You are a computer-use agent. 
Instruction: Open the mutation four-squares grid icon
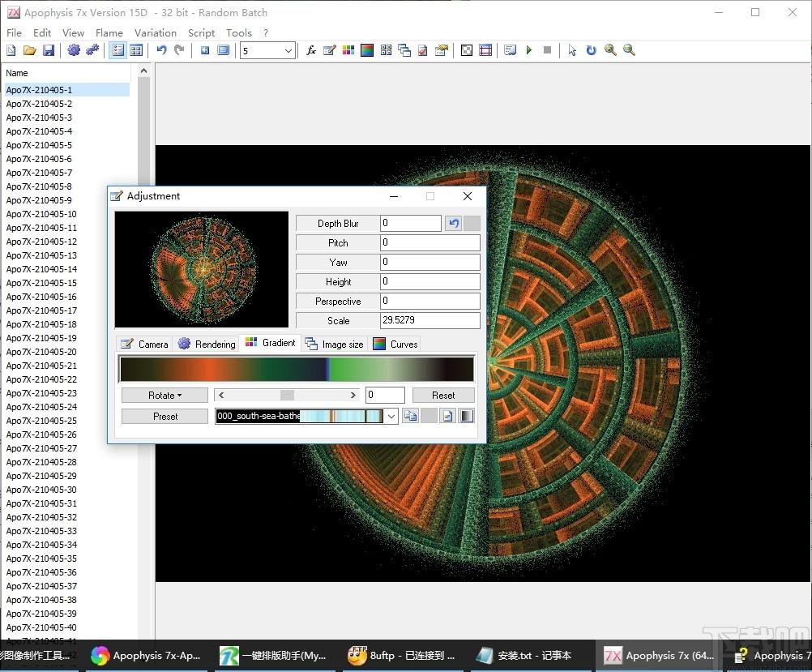pos(386,50)
